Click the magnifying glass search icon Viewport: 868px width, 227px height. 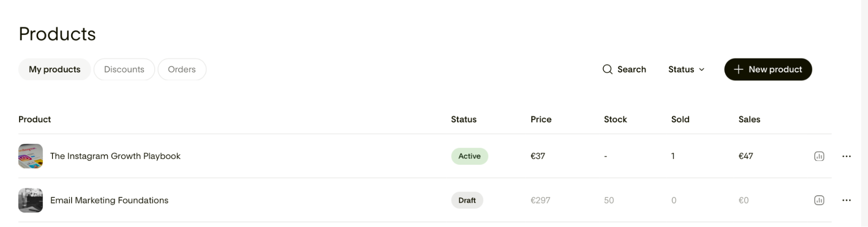click(607, 69)
